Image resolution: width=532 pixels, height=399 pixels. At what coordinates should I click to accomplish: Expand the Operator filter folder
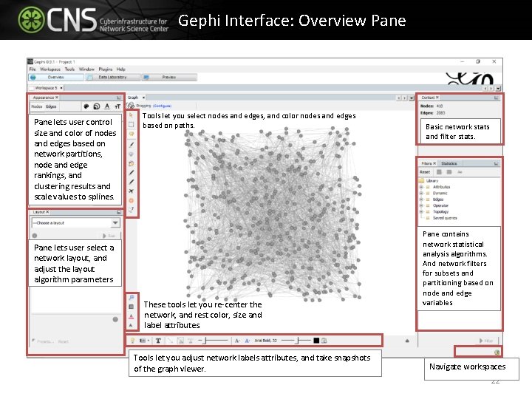point(421,205)
